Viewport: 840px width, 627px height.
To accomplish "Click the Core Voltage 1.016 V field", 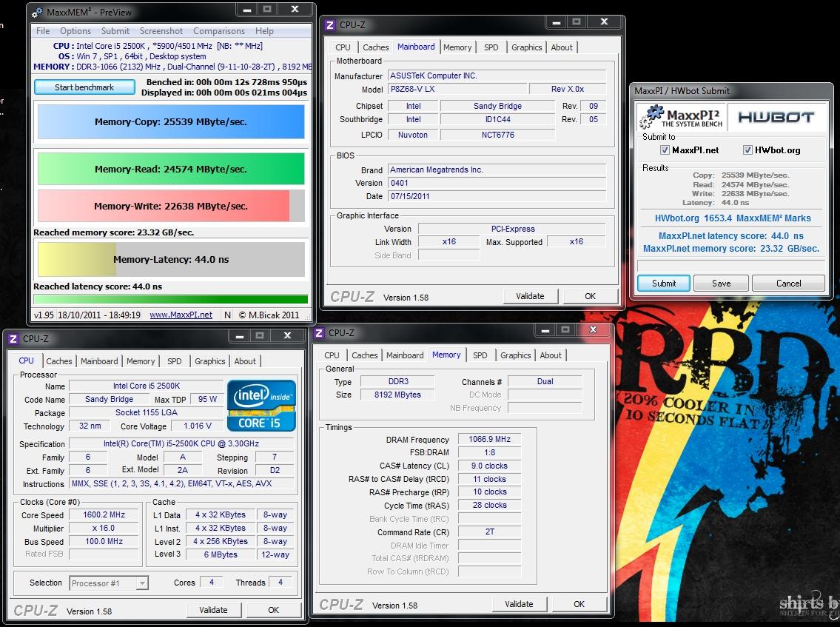I will (x=197, y=426).
